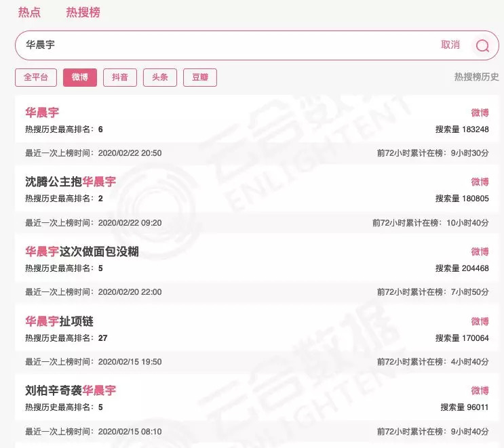504x448 pixels.
Task: Click the 微博 label on 华晨宇扯项链
Action: pyautogui.click(x=480, y=321)
